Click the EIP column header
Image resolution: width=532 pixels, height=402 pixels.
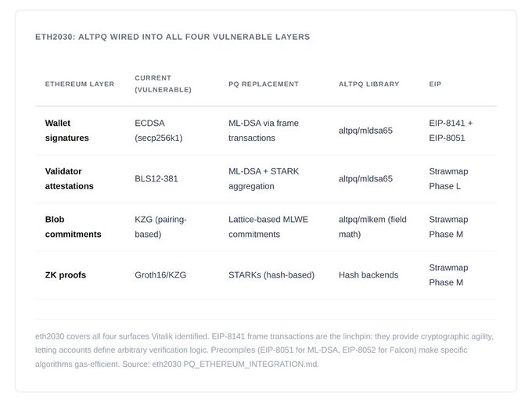point(436,84)
